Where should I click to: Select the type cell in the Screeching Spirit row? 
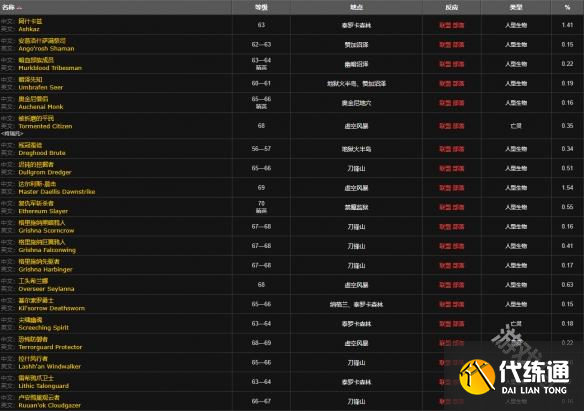click(516, 324)
